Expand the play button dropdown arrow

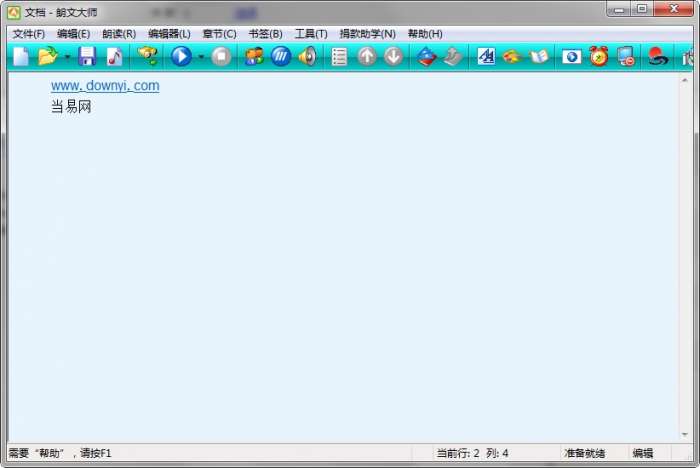[201, 57]
